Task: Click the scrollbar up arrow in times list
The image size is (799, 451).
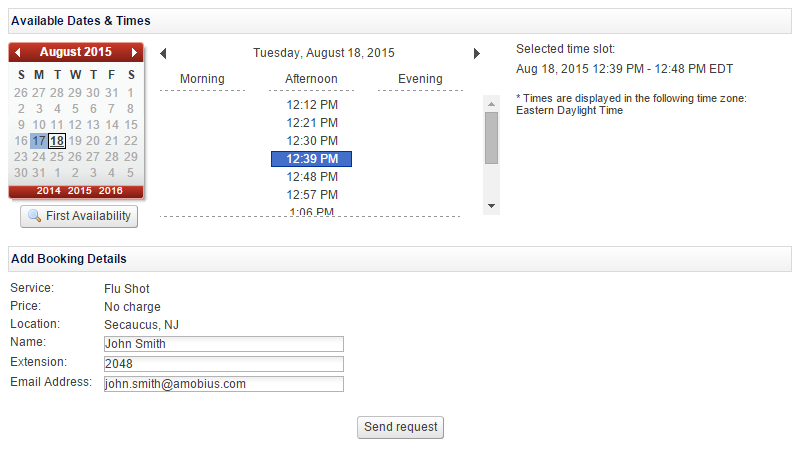Action: tap(491, 103)
